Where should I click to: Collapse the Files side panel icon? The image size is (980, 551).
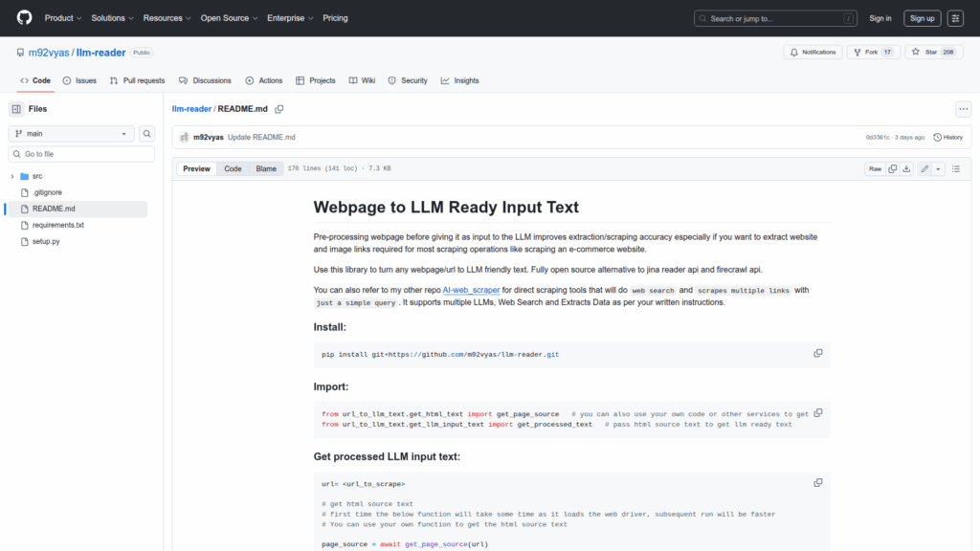(x=16, y=109)
